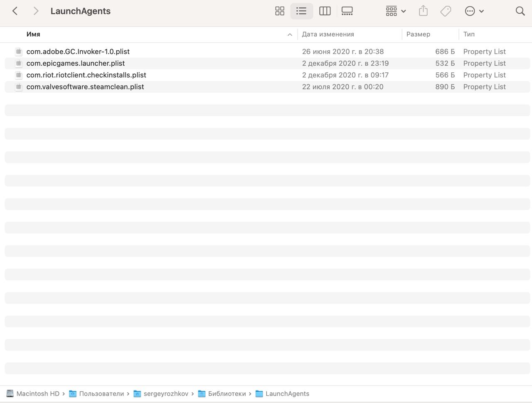Click the icon of com.valvesoftware.steamclean.plist
Image resolution: width=532 pixels, height=403 pixels.
pyautogui.click(x=18, y=86)
